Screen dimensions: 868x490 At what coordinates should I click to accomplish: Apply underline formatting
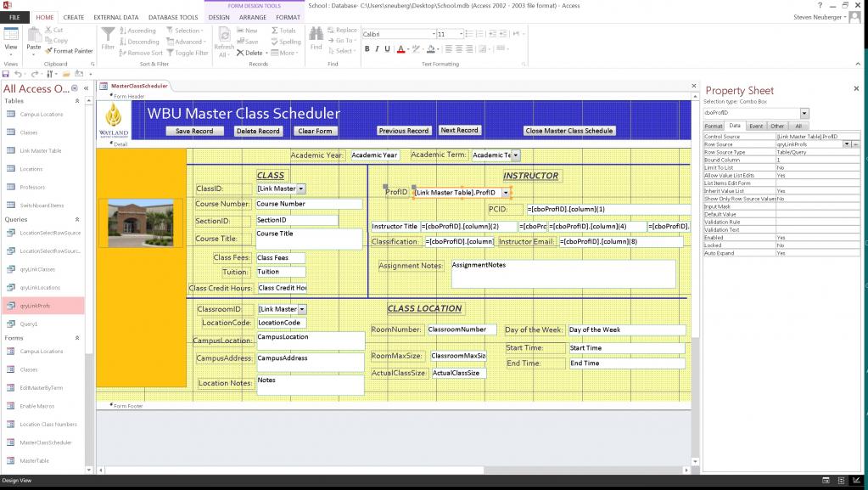(x=387, y=48)
